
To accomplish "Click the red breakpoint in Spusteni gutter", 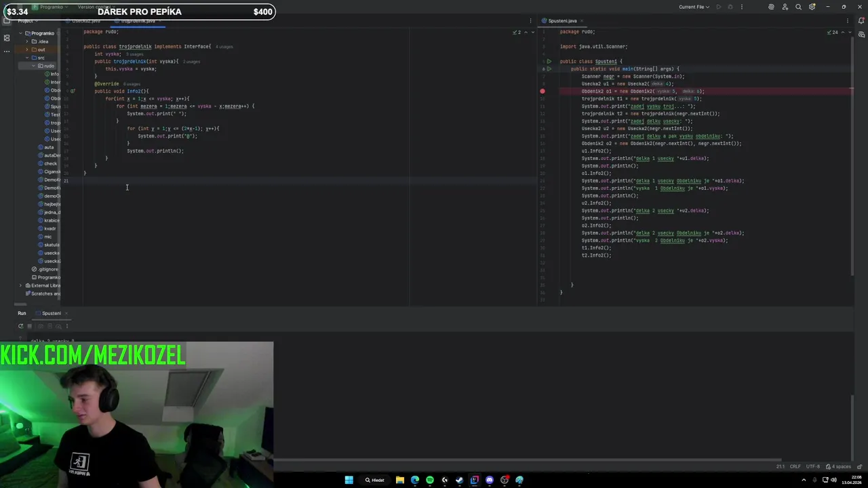I will (x=542, y=91).
